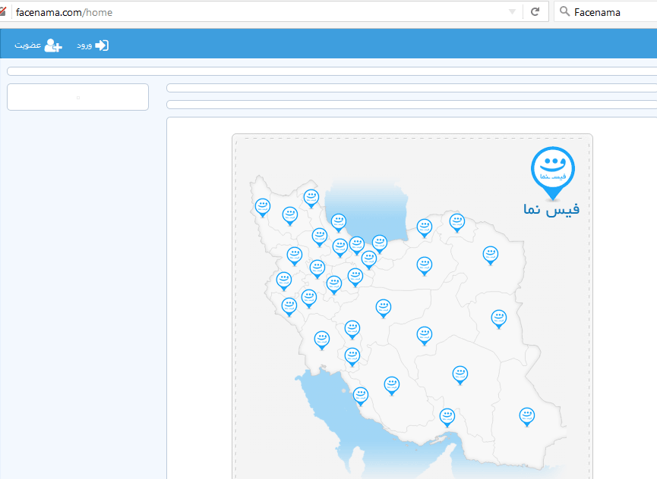Select the Ardabil map pin
The width and height of the screenshot is (657, 479).
(311, 199)
